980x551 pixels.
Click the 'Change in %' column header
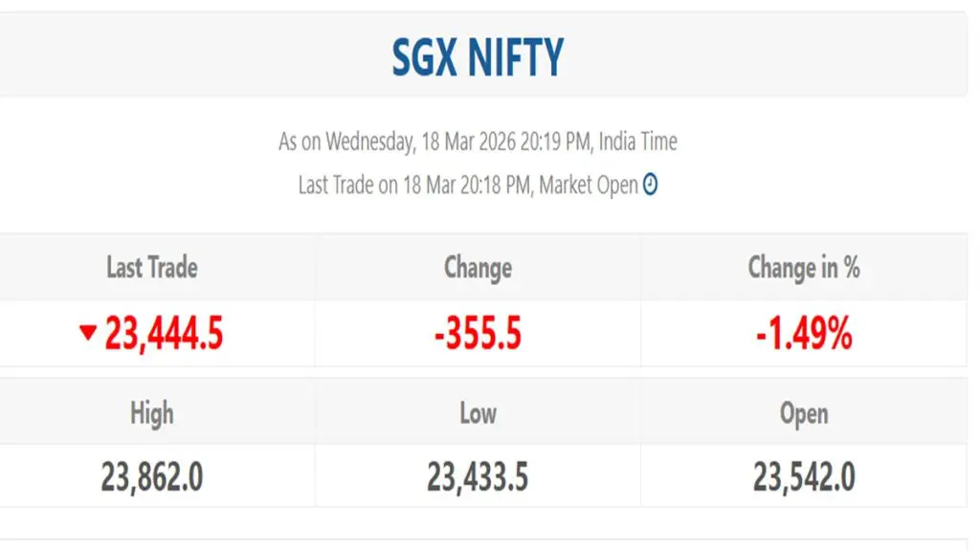point(804,268)
